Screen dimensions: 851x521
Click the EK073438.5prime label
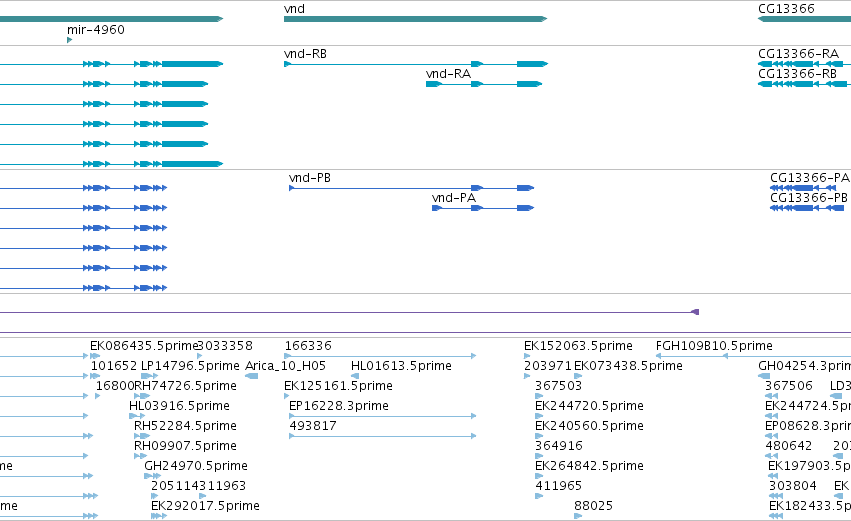[628, 366]
